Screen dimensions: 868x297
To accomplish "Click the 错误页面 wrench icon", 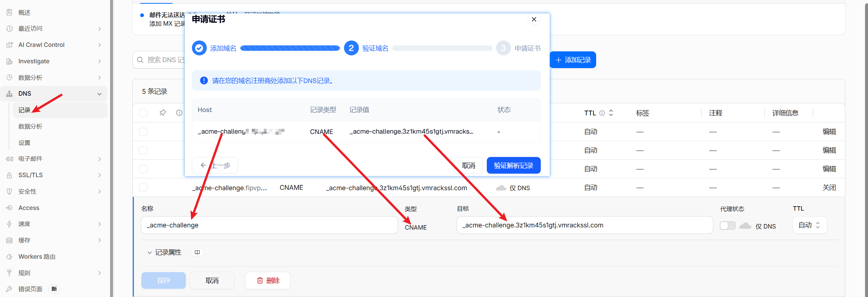I will 10,289.
